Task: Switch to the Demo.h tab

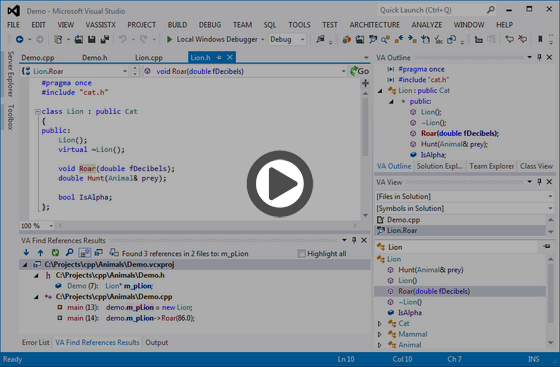Action: (95, 57)
